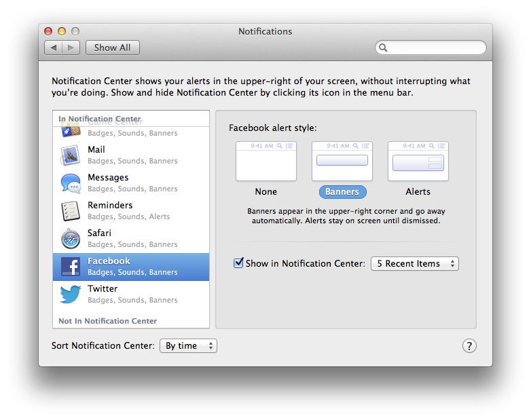This screenshot has height=420, width=531.
Task: Select the None alert style thumbnail
Action: 266,161
